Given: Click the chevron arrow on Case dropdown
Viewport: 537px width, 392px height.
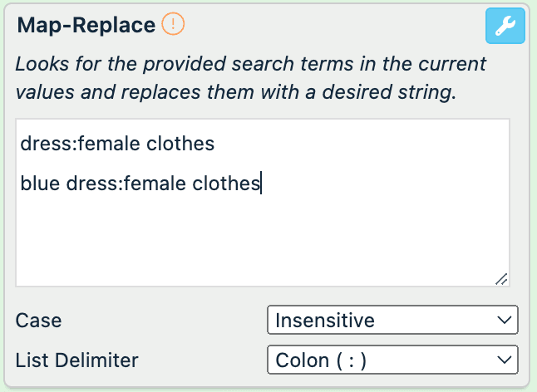Looking at the screenshot, I should [x=502, y=320].
